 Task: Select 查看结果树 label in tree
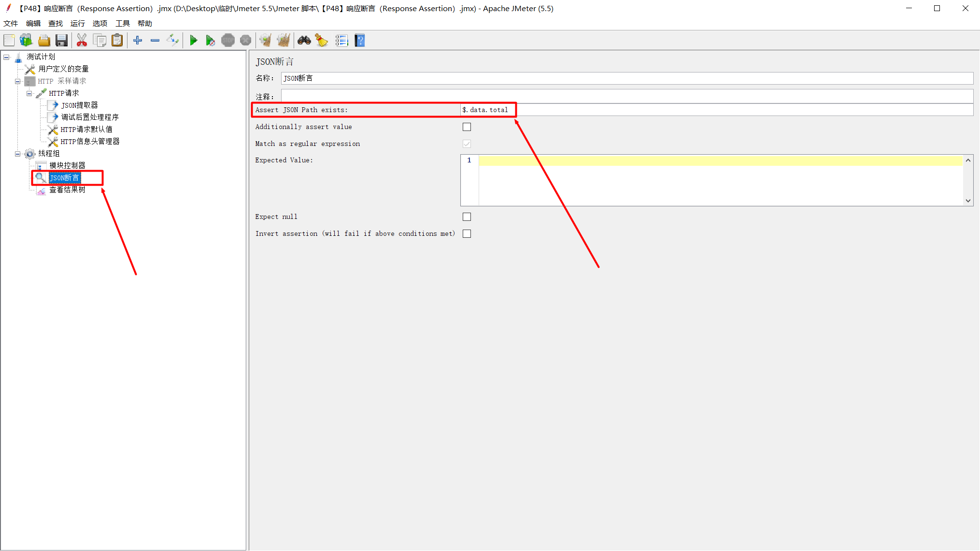[x=67, y=190]
